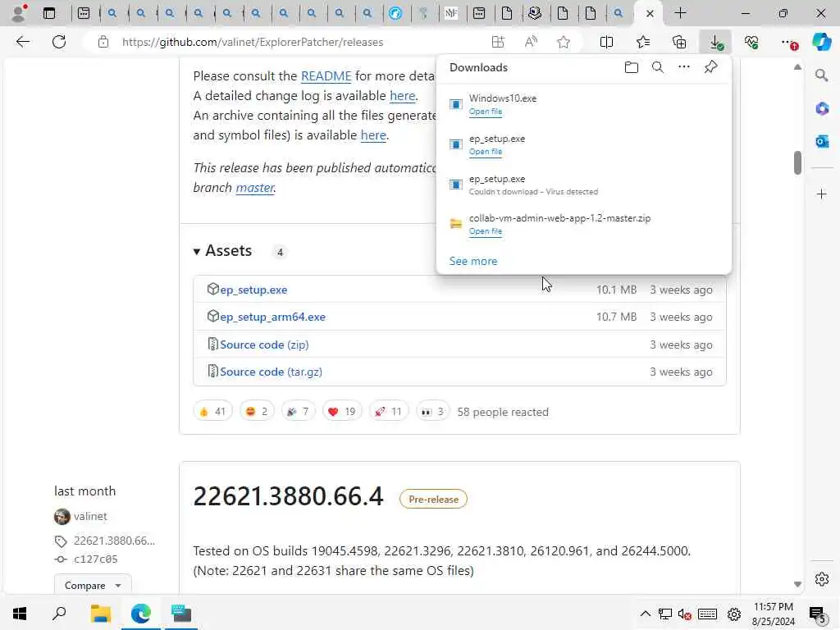This screenshot has width=840, height=630.
Task: Switch to the first tab in the strip
Action: pyautogui.click(x=84, y=13)
